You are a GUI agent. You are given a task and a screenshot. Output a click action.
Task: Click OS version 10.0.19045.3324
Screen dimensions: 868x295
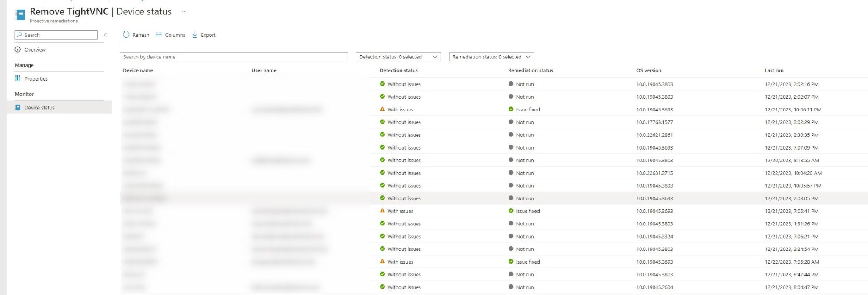(654, 236)
